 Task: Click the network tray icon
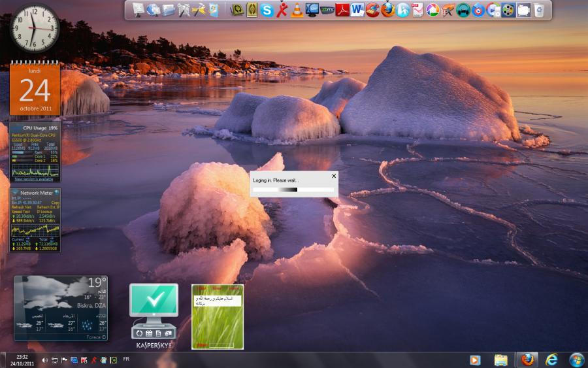55,360
